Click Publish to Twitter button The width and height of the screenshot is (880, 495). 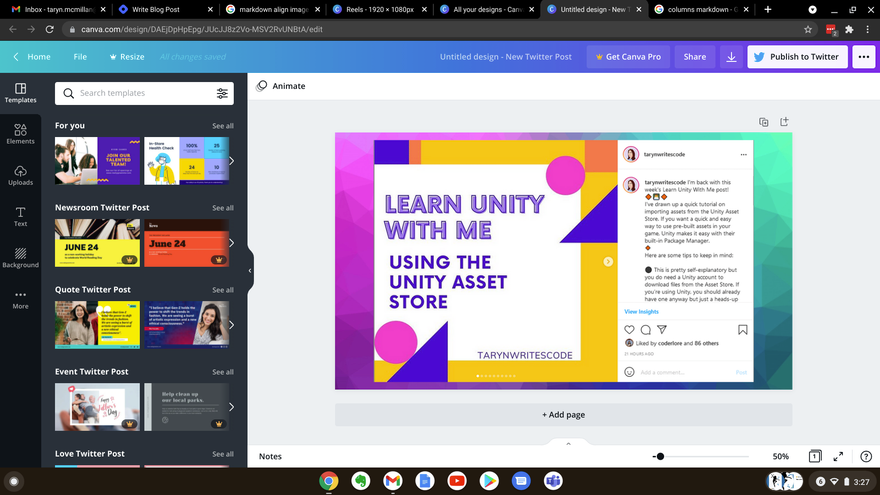click(795, 57)
